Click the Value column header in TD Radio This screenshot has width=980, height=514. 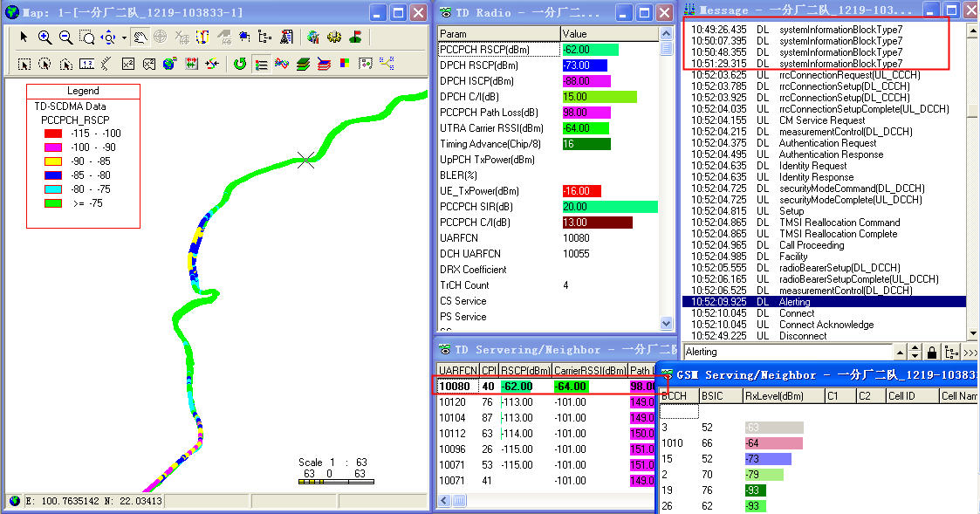pyautogui.click(x=609, y=34)
